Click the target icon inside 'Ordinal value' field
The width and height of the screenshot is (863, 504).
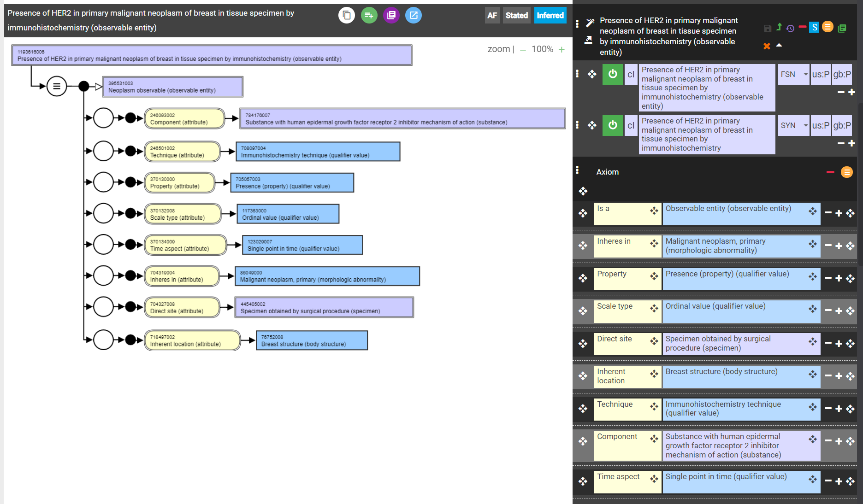(812, 309)
